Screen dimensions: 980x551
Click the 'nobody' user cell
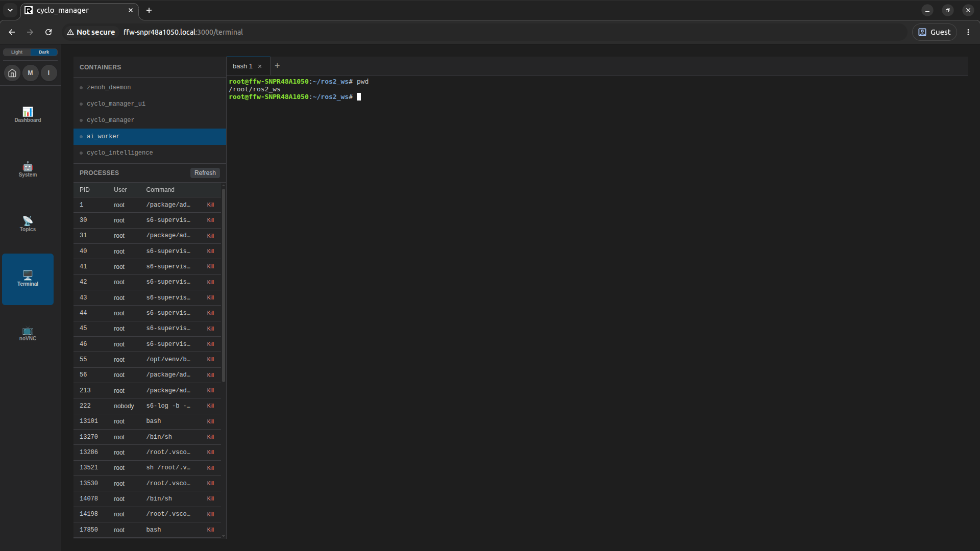124,406
